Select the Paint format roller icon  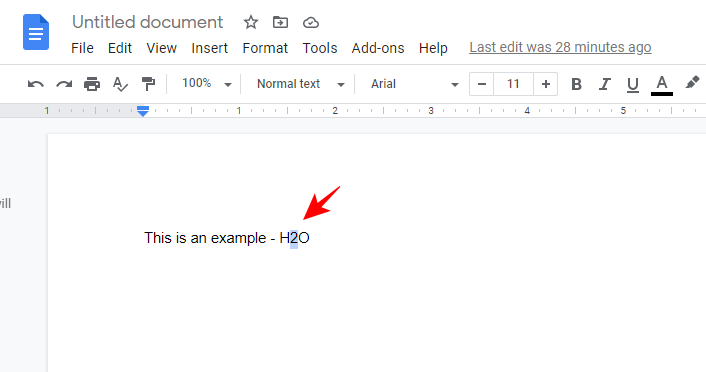[148, 84]
